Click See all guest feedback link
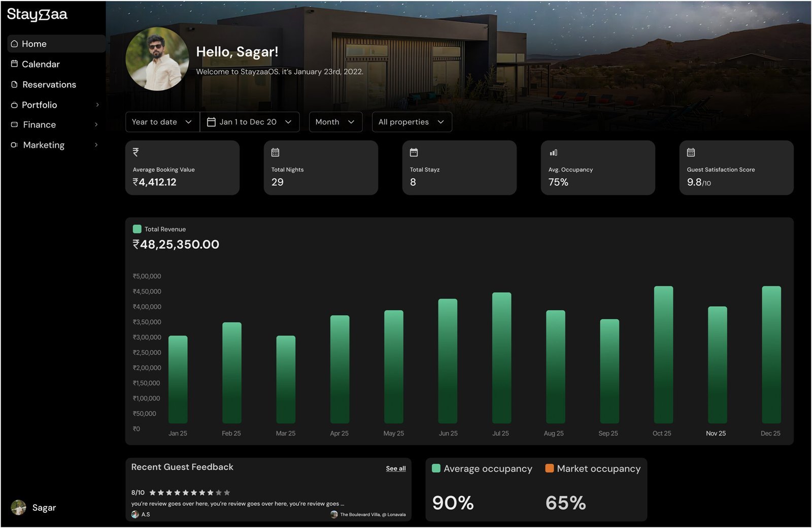 click(395, 468)
